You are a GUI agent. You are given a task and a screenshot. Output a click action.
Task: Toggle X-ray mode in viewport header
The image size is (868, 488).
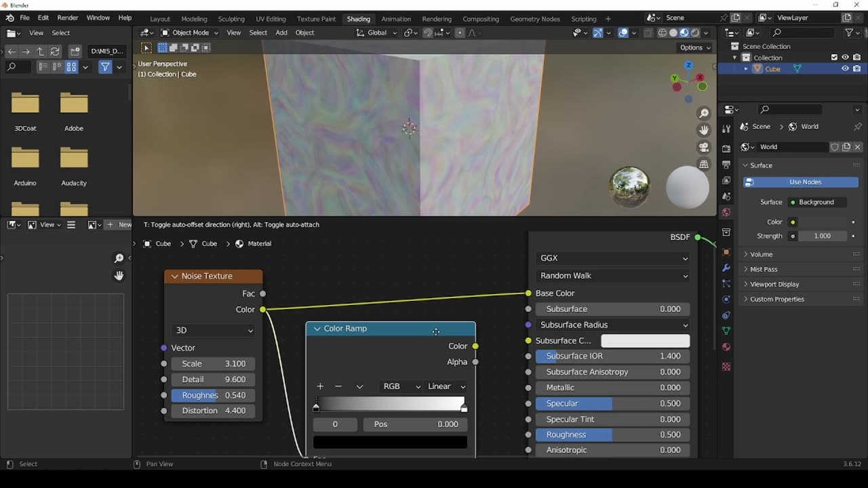point(648,33)
